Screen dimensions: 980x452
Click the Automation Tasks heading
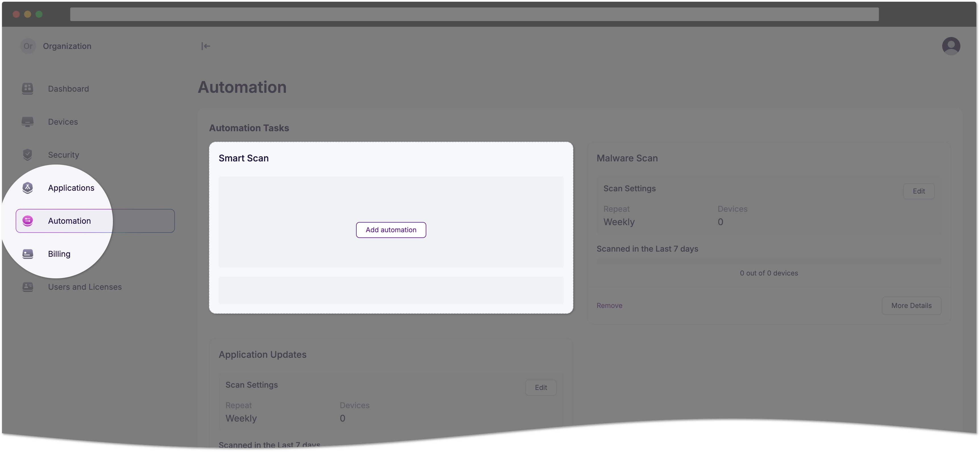pos(249,128)
